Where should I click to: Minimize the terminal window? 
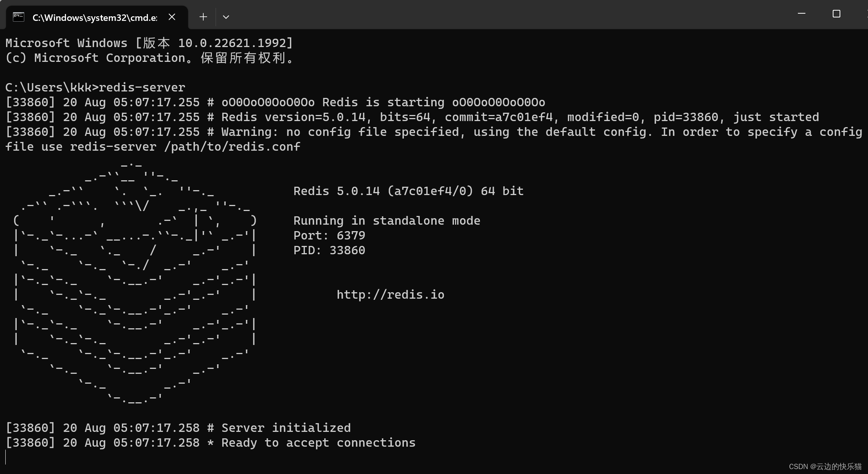[801, 13]
